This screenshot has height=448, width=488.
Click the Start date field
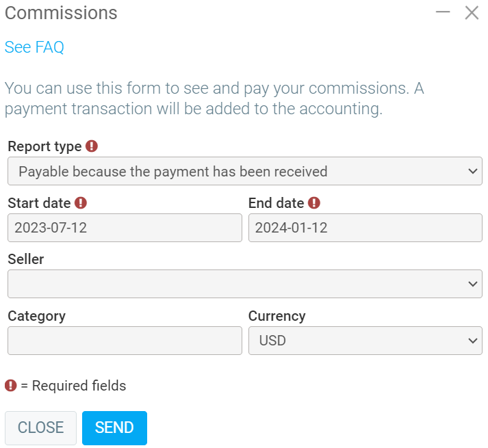(125, 228)
